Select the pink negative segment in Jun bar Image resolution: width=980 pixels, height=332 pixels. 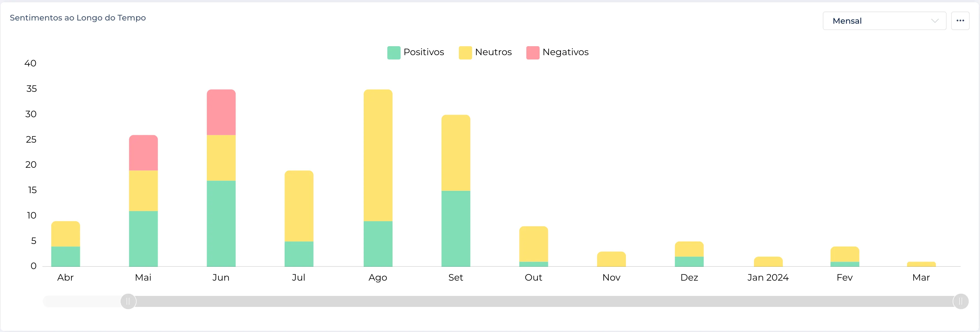click(221, 112)
